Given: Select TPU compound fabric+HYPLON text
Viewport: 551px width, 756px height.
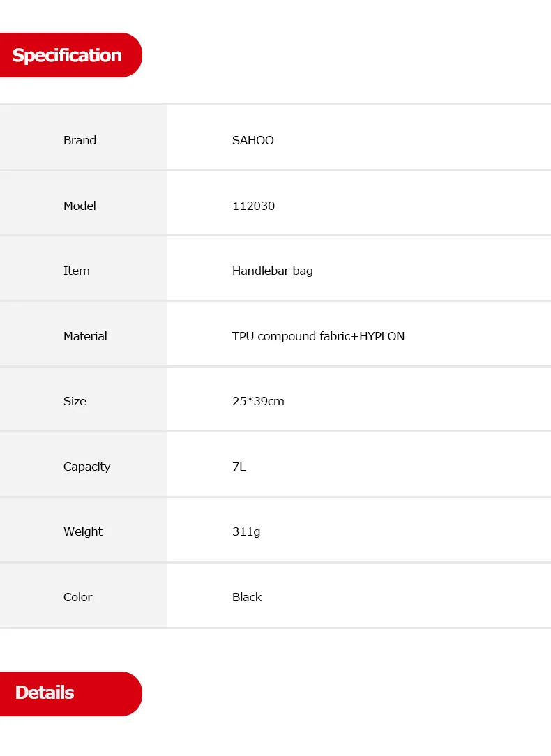Looking at the screenshot, I should pos(318,336).
